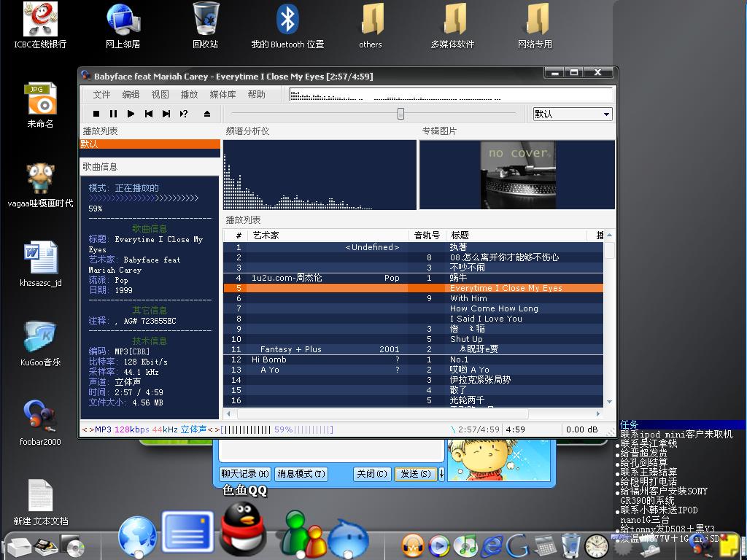Screen dimensions: 747x560
Task: Open the 多媒体软件 folder
Action: tap(453, 26)
